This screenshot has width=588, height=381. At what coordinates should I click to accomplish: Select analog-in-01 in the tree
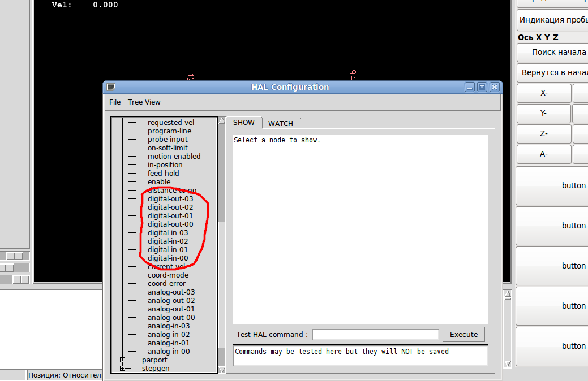coord(169,343)
